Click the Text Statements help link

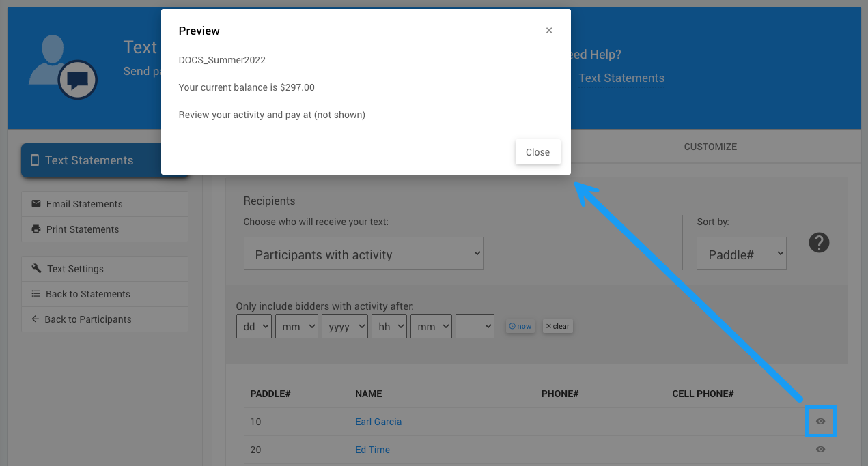click(x=621, y=78)
